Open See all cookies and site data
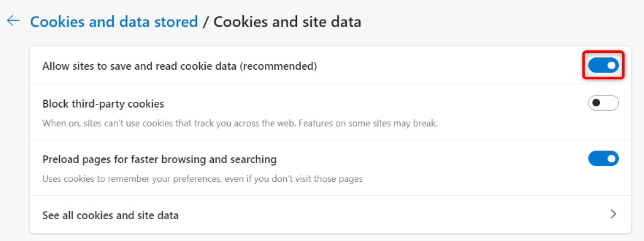This screenshot has width=644, height=241. click(x=331, y=215)
